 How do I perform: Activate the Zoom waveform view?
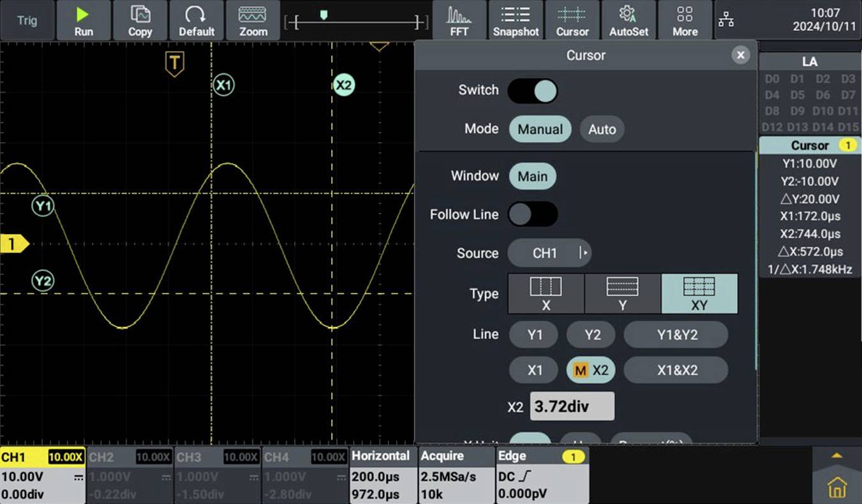point(253,20)
